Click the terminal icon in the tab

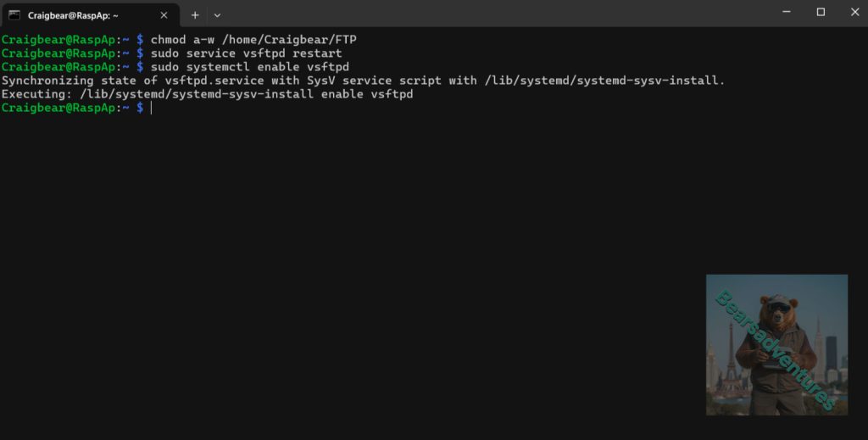[14, 14]
